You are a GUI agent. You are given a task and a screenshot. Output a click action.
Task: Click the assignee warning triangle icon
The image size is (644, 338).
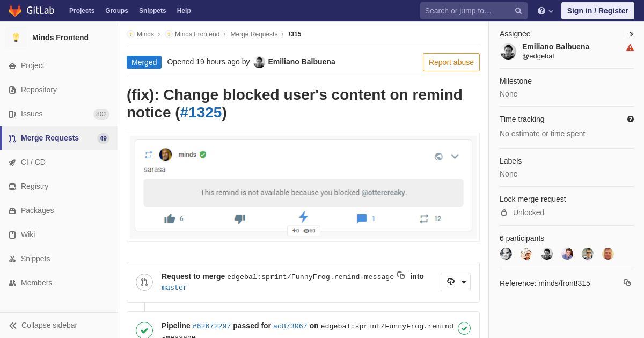[630, 48]
